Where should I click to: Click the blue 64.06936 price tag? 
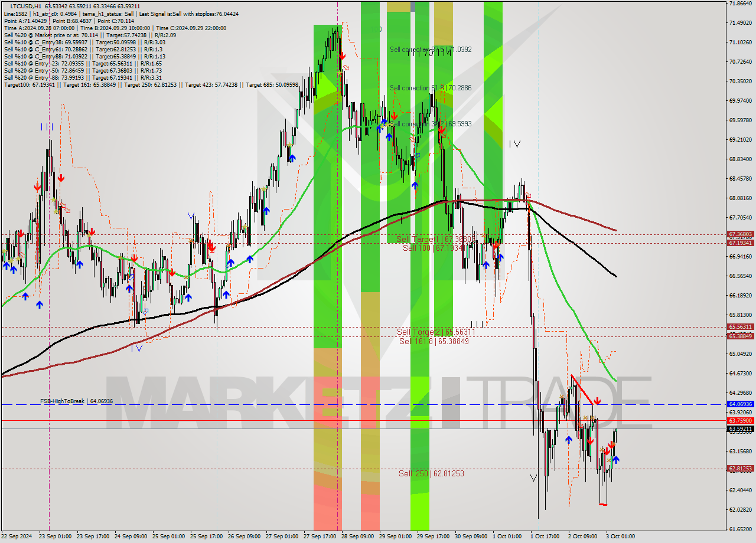pos(740,404)
